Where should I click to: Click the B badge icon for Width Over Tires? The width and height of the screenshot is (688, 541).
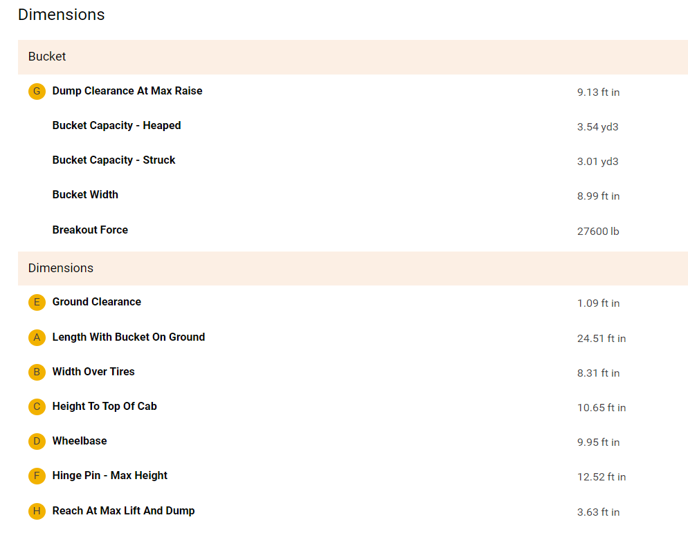click(x=37, y=372)
